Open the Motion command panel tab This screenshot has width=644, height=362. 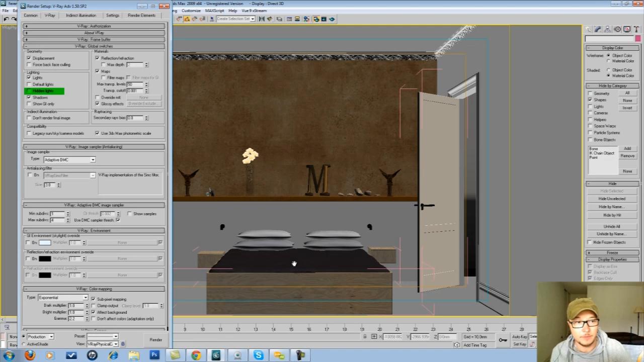click(x=617, y=30)
